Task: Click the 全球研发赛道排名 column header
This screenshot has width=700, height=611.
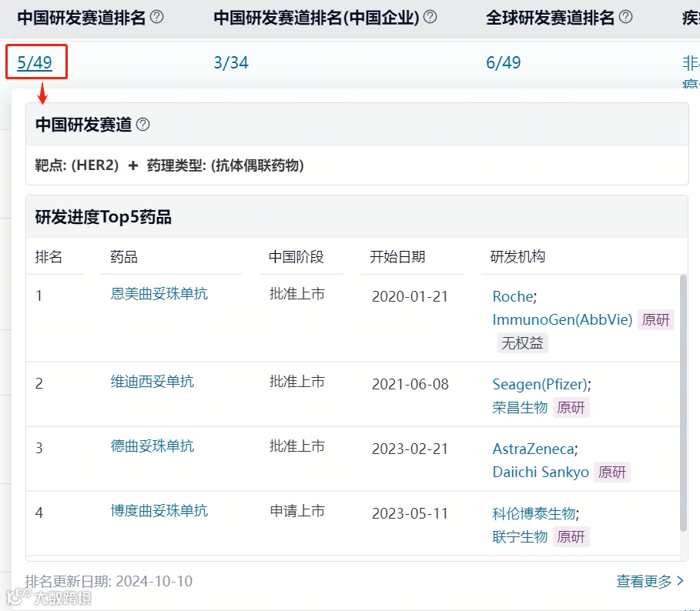Action: pos(550,18)
